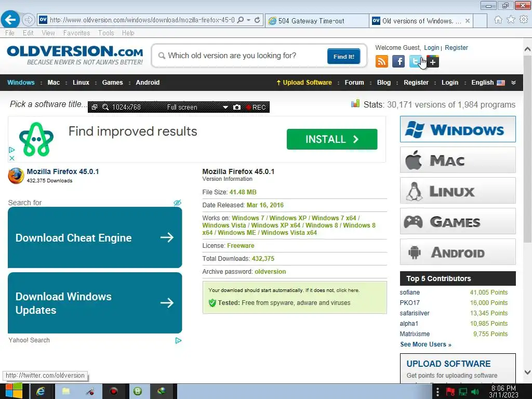Refresh the page with the reload icon
The width and height of the screenshot is (532, 399).
pos(257,20)
